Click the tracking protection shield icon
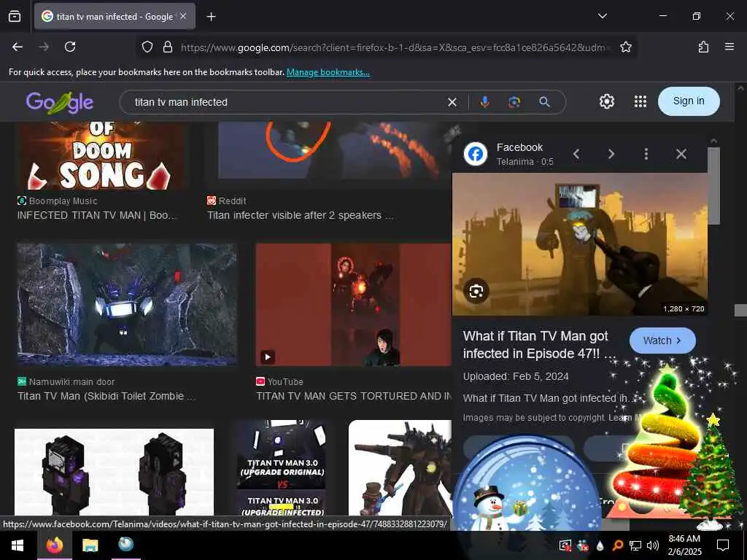Image resolution: width=747 pixels, height=560 pixels. point(147,47)
